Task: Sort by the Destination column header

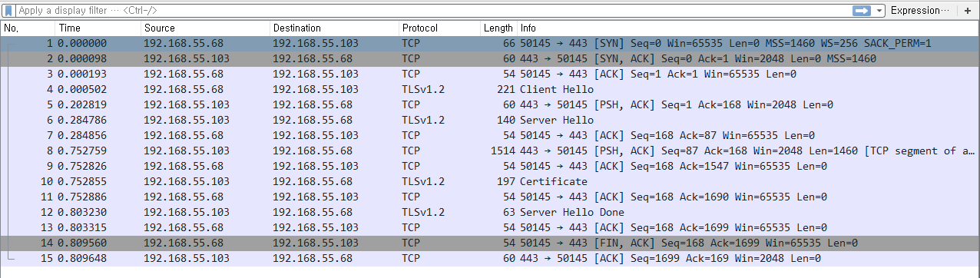Action: coord(333,28)
